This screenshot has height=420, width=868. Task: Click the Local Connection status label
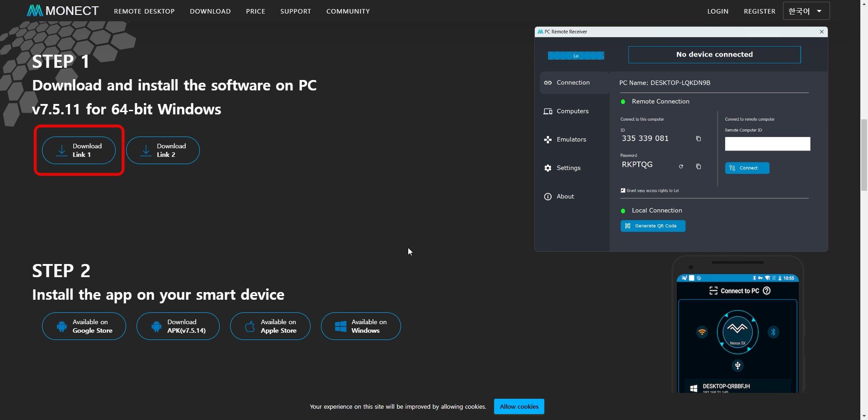point(657,211)
